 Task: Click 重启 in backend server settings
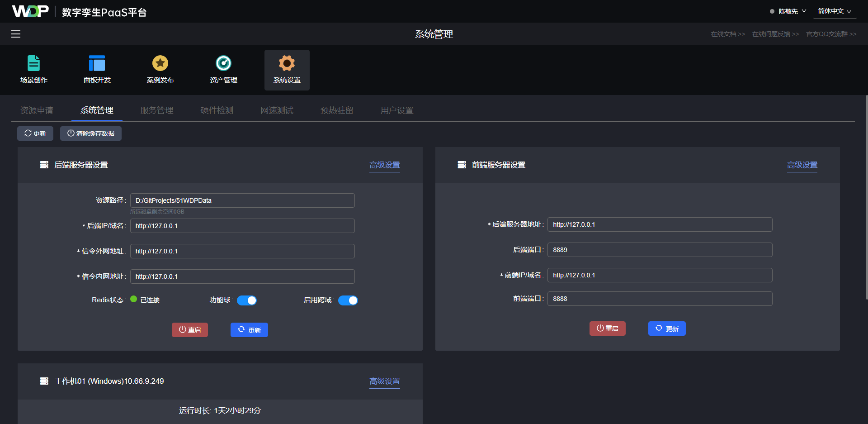coord(190,330)
